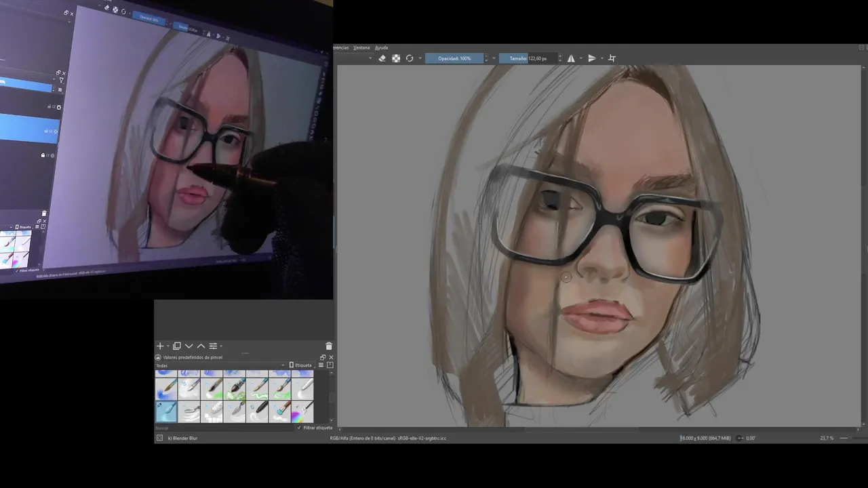This screenshot has height=488, width=868.
Task: Open the 23,7 % zoom level box
Action: pyautogui.click(x=827, y=438)
